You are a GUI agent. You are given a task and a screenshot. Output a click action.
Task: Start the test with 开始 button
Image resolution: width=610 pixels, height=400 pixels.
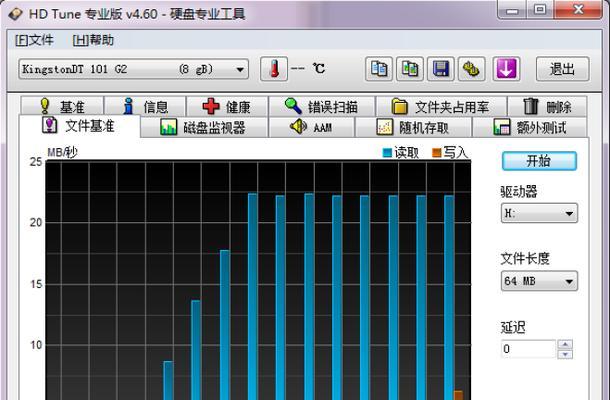coord(539,161)
